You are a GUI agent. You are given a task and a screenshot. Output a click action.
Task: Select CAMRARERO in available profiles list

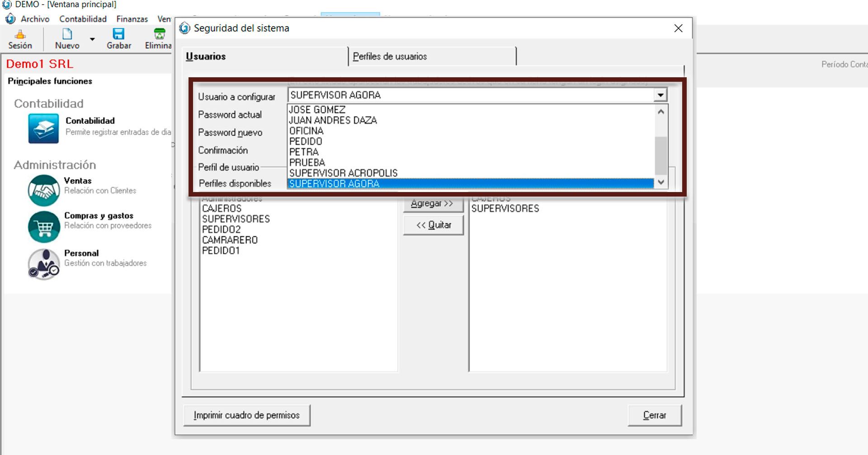point(230,240)
